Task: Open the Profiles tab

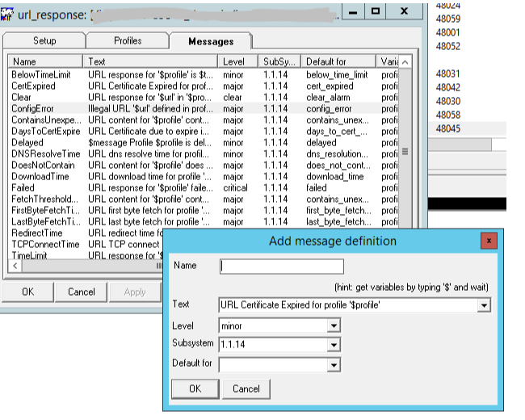Action: 128,41
